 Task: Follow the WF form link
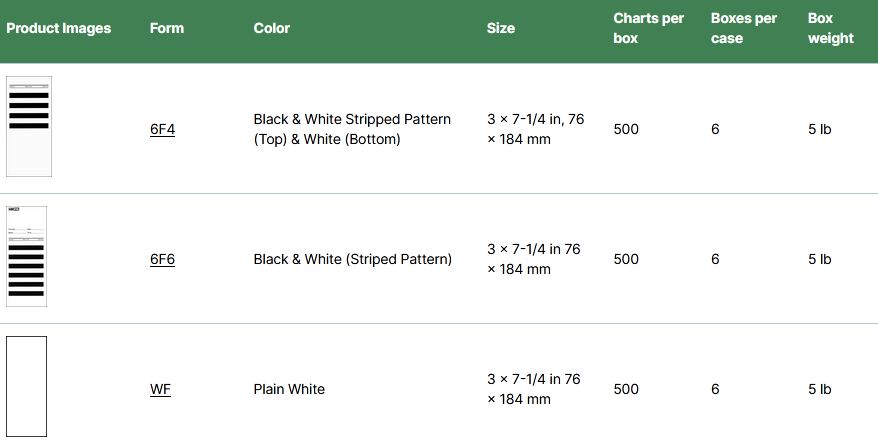[x=160, y=389]
